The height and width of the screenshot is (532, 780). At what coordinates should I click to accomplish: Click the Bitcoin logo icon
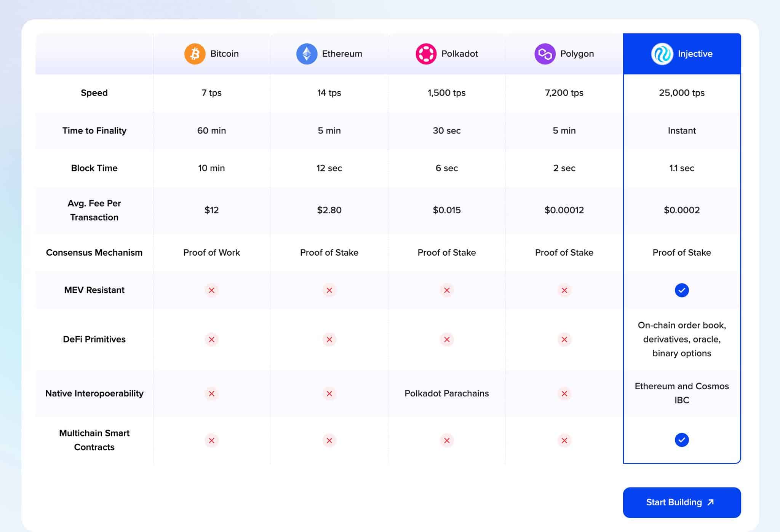tap(195, 54)
